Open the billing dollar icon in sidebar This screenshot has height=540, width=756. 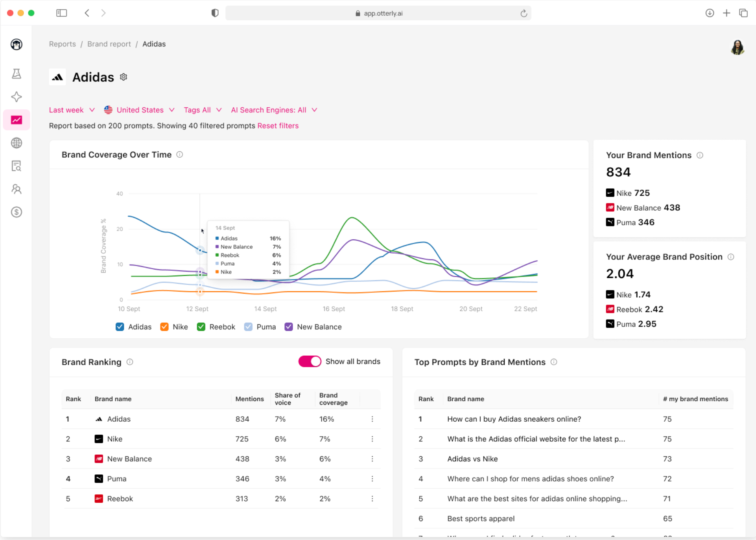coord(16,212)
